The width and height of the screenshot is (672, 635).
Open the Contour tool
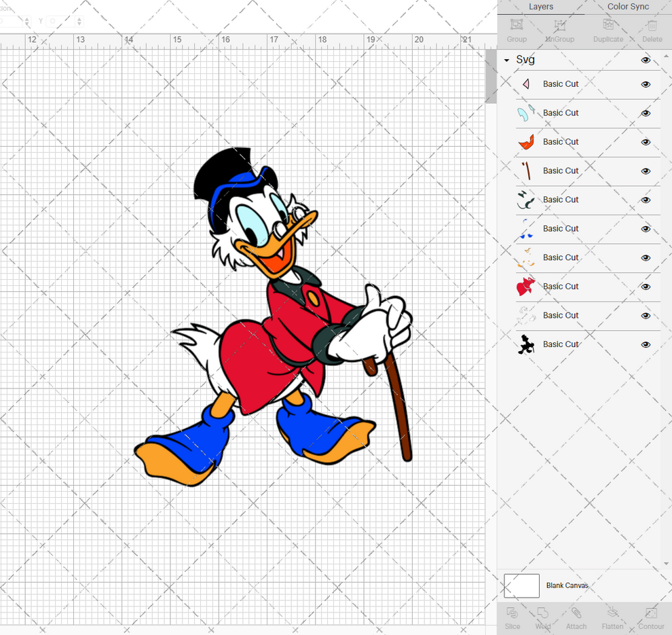coord(651,618)
